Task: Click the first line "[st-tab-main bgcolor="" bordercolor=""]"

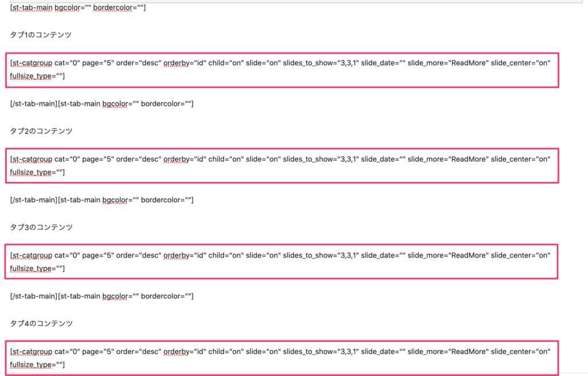Action: pos(78,7)
